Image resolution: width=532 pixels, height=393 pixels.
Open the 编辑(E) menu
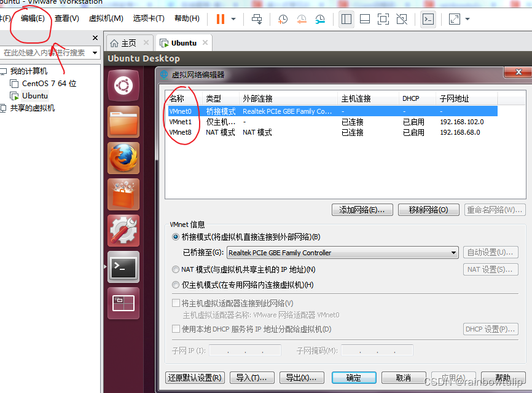[x=33, y=18]
